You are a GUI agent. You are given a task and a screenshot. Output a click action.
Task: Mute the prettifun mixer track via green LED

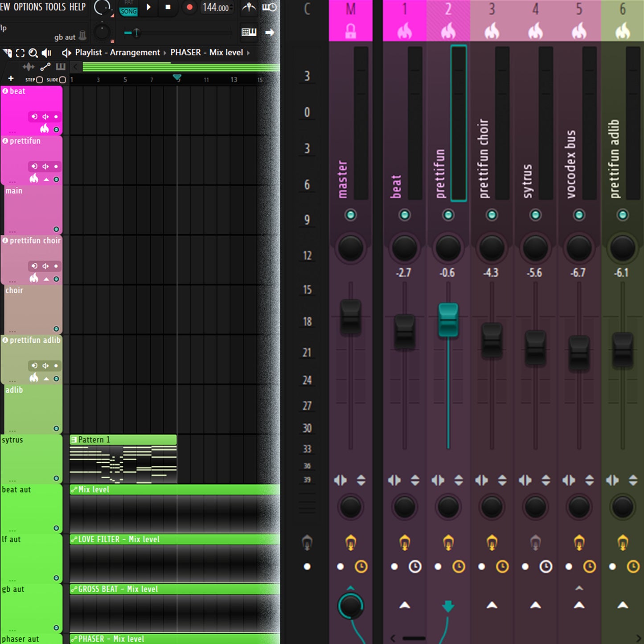(448, 215)
